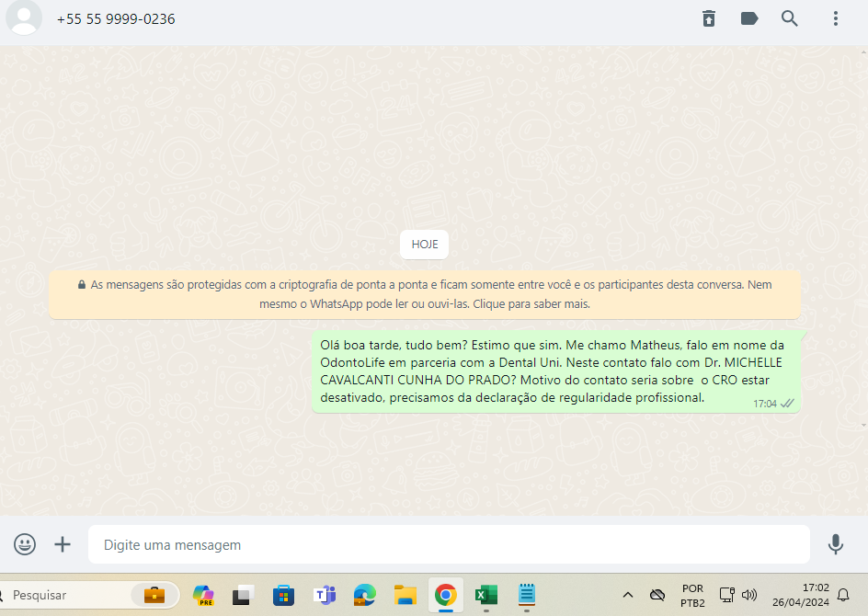
Task: Open the notifications bell
Action: pos(843,595)
